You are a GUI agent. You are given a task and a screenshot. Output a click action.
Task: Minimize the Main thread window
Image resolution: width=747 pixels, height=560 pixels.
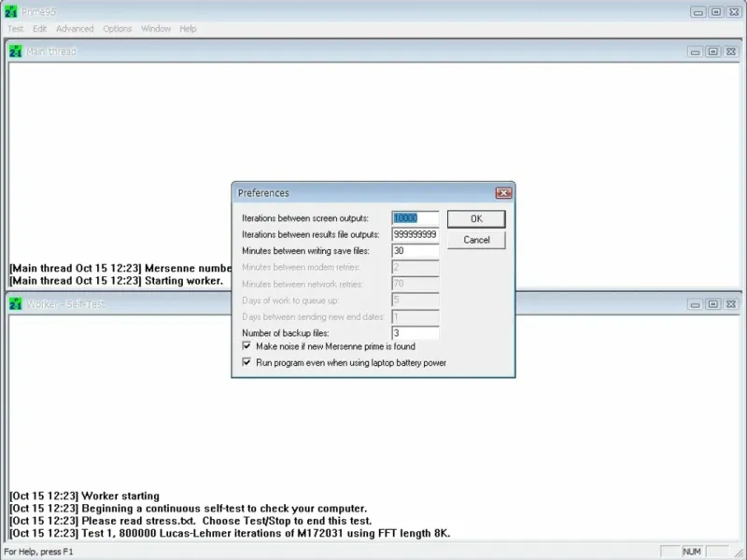[695, 51]
